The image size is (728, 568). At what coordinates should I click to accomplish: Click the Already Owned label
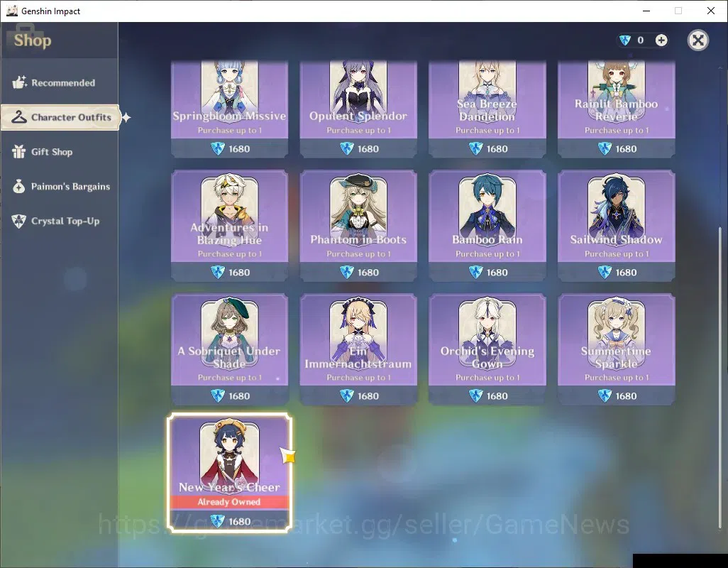click(x=229, y=502)
